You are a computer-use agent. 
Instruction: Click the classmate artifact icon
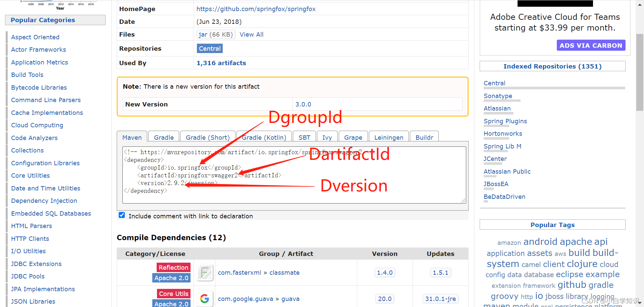[205, 272]
